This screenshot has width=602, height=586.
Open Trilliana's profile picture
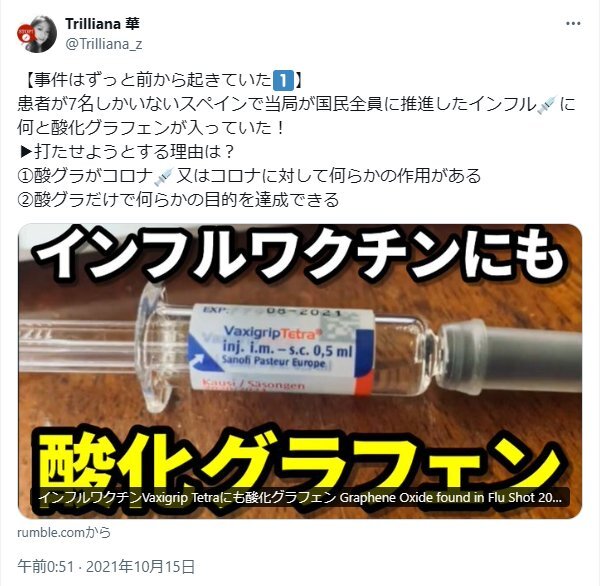(37, 34)
